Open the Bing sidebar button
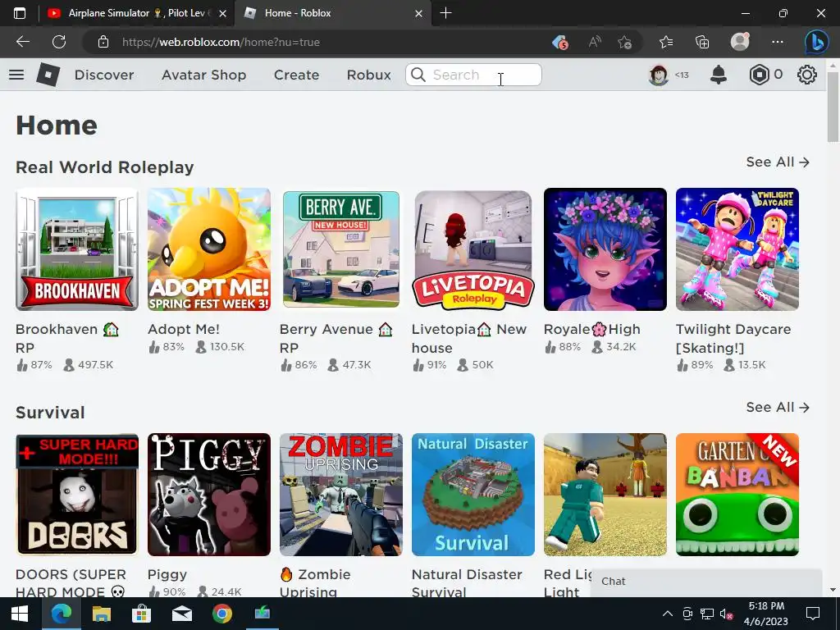Screen dimensions: 840x630 817,43
